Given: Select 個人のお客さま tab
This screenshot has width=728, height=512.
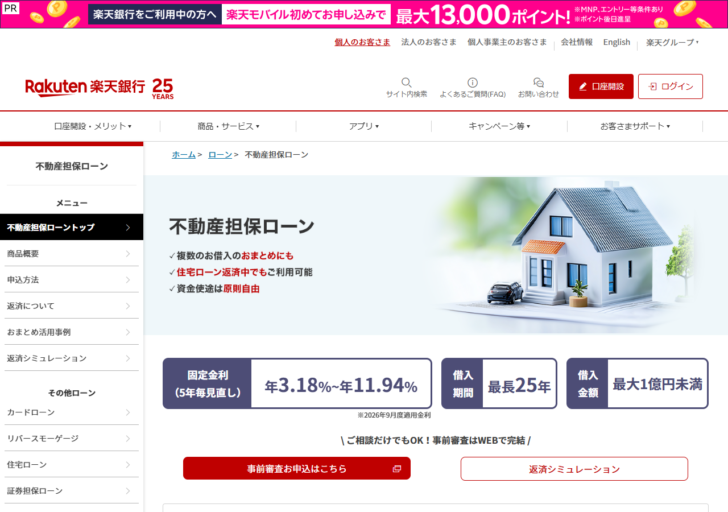Looking at the screenshot, I should pos(362,42).
